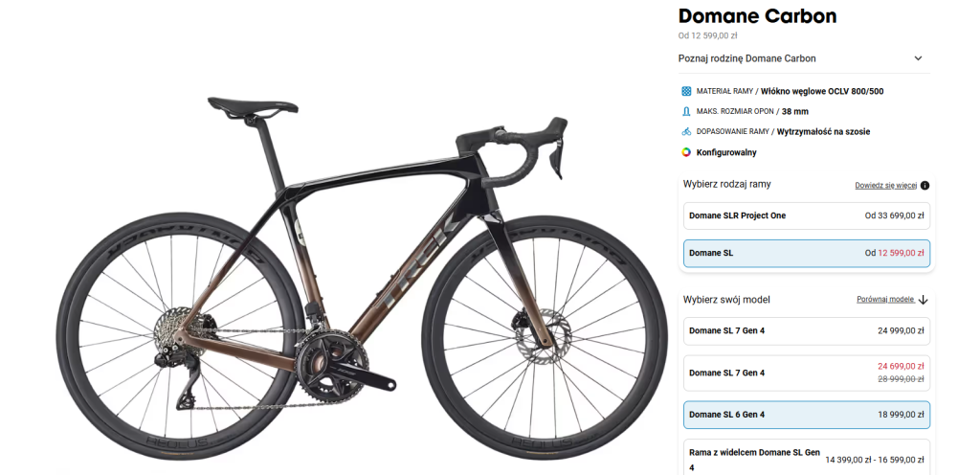Click the Domane Carbon heading
Viewport: 980px width, 475px height.
tap(757, 15)
